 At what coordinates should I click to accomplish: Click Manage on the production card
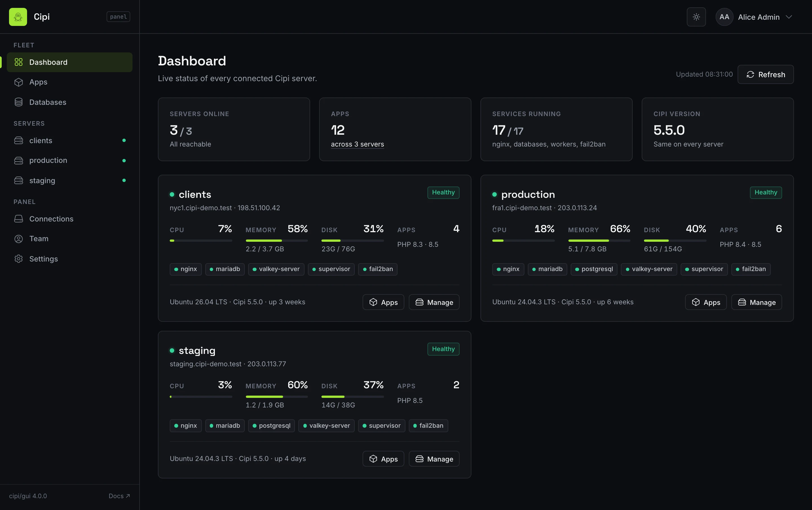pyautogui.click(x=756, y=302)
